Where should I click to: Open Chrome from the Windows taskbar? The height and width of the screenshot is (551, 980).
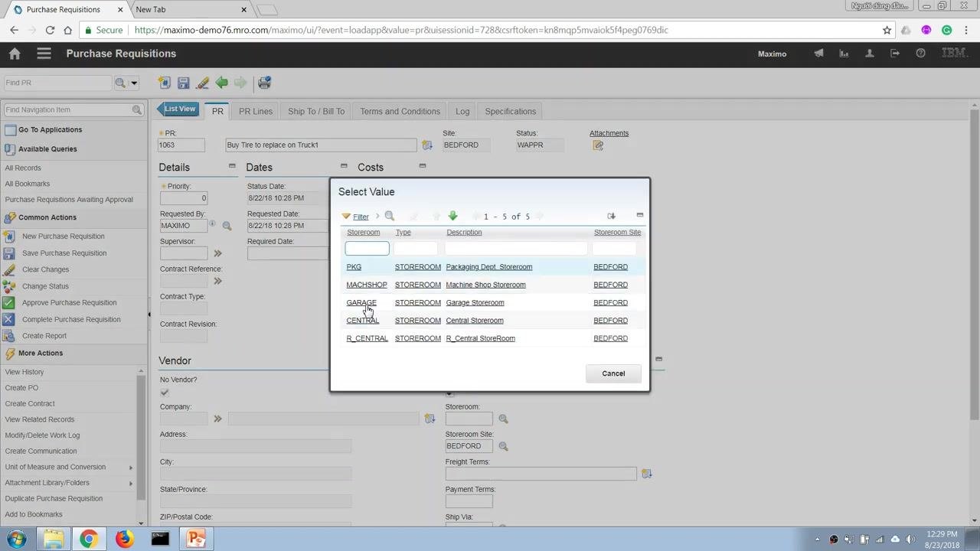89,539
